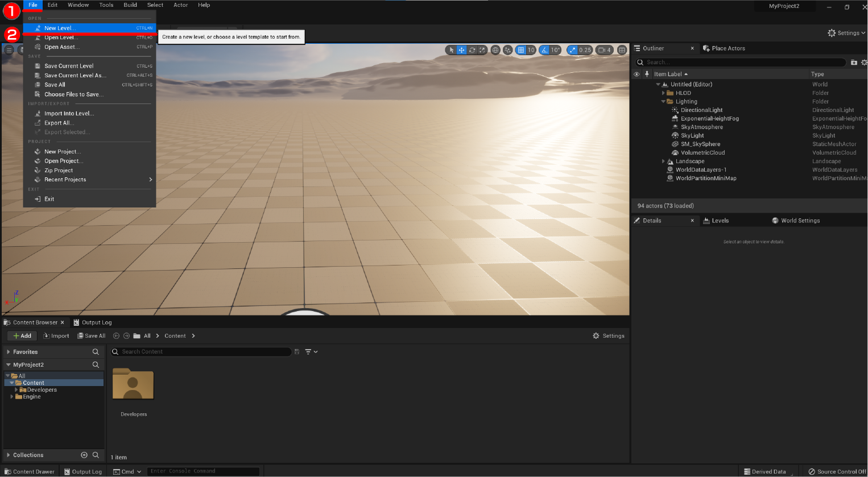The image size is (868, 477).
Task: Select the viewport selection arrow tool
Action: (451, 50)
